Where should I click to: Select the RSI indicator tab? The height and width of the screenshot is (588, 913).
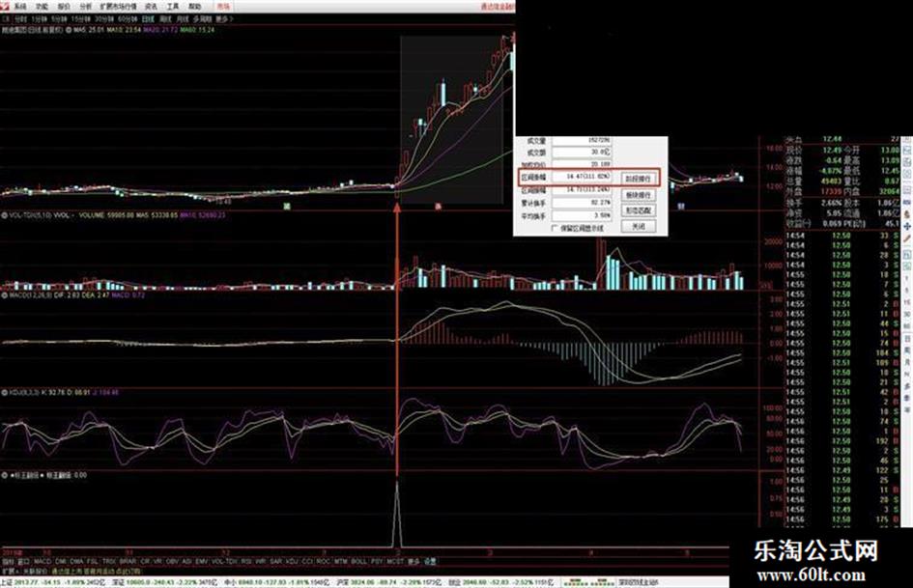pos(245,562)
